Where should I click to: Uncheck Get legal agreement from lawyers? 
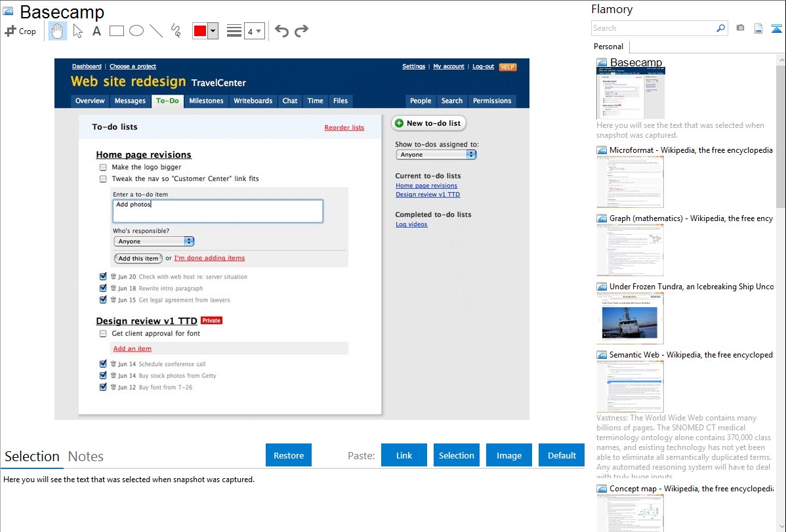click(x=103, y=299)
